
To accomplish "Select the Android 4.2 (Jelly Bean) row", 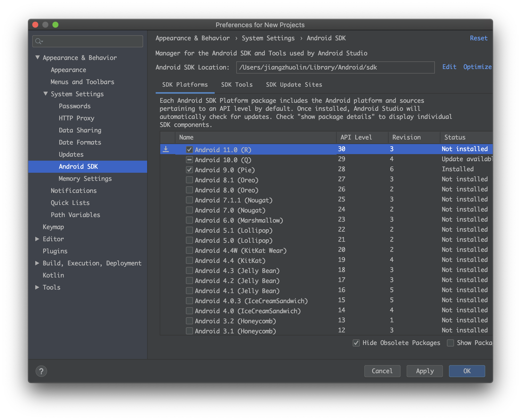I will 326,280.
